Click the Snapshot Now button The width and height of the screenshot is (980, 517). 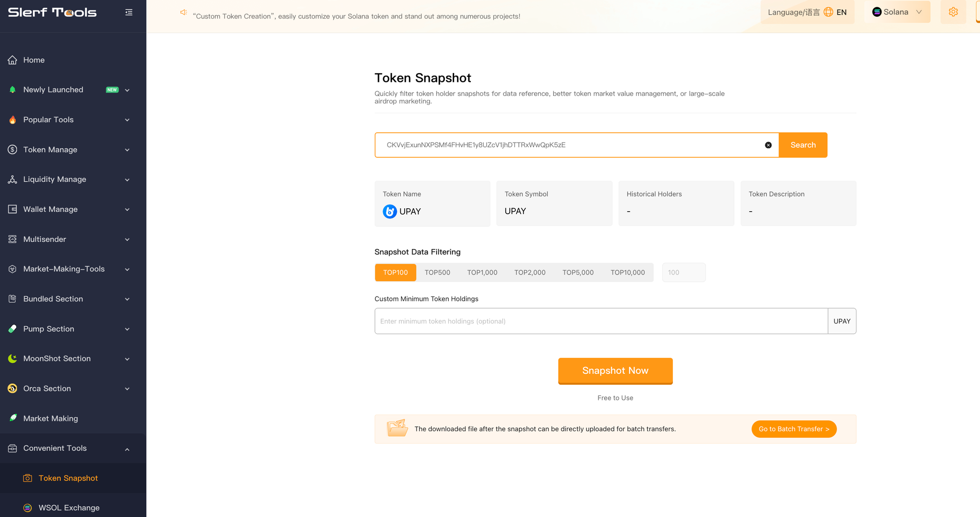(x=615, y=371)
